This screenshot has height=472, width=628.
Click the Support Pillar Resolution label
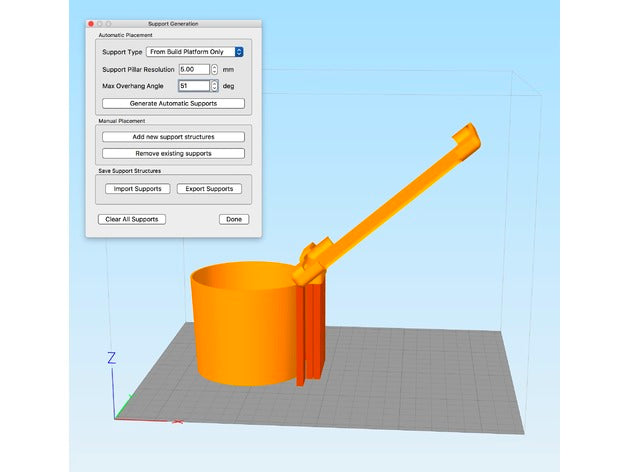click(138, 70)
